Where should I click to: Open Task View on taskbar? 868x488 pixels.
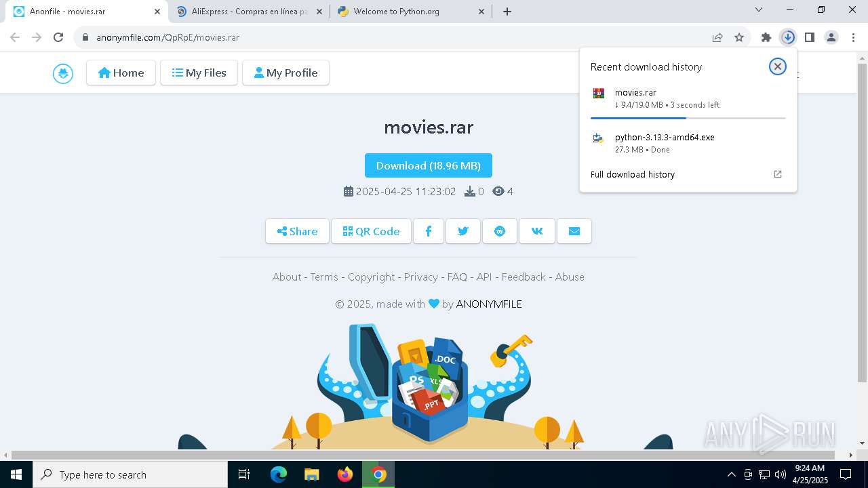244,474
